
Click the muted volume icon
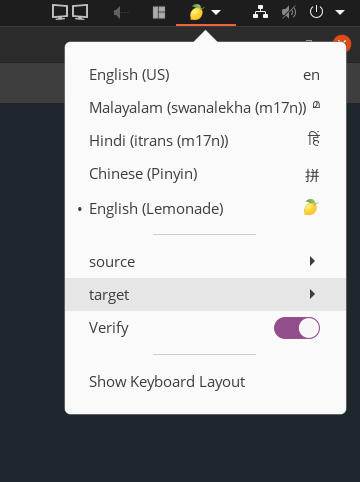pyautogui.click(x=289, y=13)
